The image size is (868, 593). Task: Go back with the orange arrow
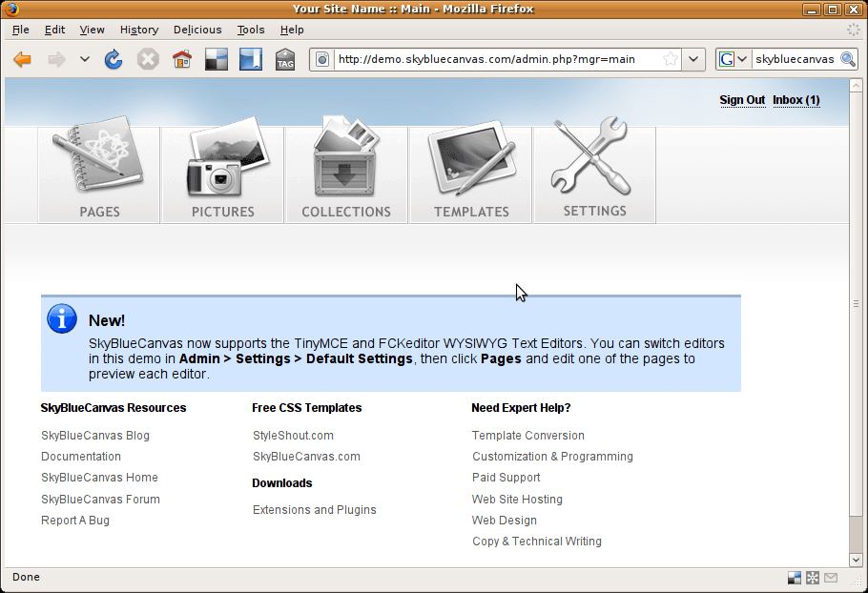[22, 59]
